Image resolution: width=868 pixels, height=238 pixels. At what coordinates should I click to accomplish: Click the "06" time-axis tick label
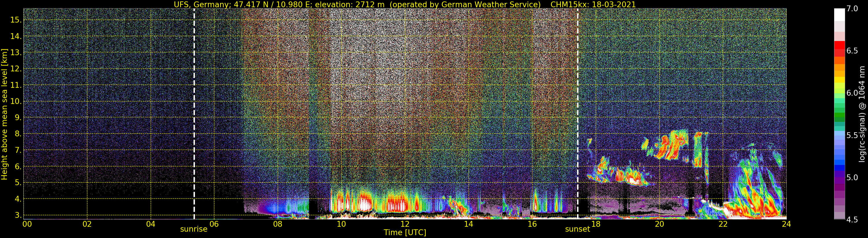214,224
